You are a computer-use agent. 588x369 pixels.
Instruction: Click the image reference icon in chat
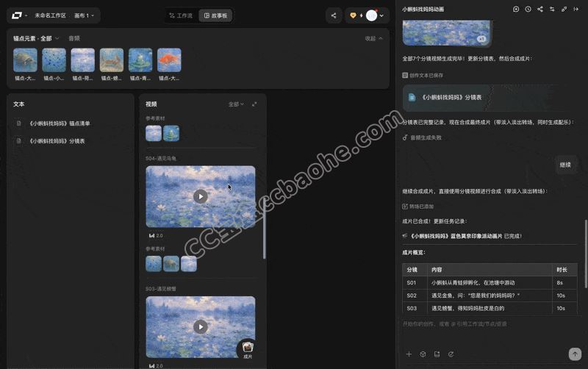(x=437, y=354)
